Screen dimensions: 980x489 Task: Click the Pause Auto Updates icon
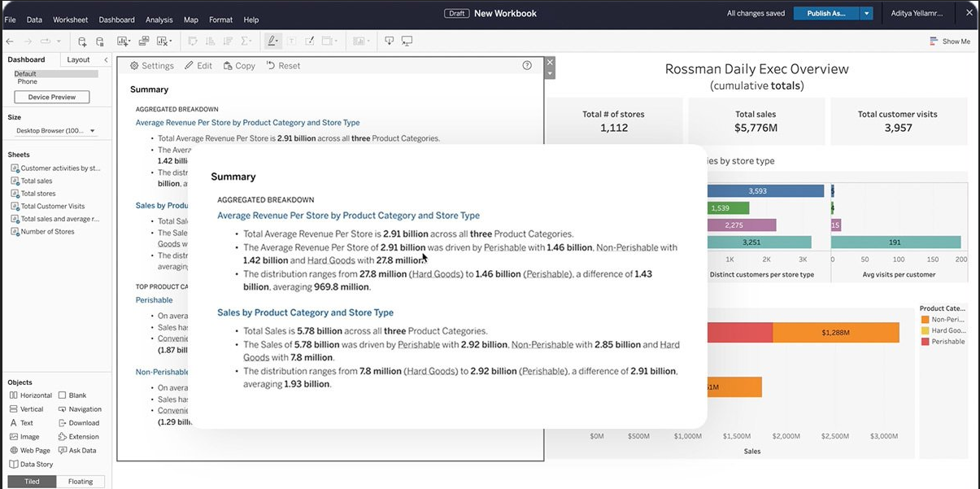[100, 41]
